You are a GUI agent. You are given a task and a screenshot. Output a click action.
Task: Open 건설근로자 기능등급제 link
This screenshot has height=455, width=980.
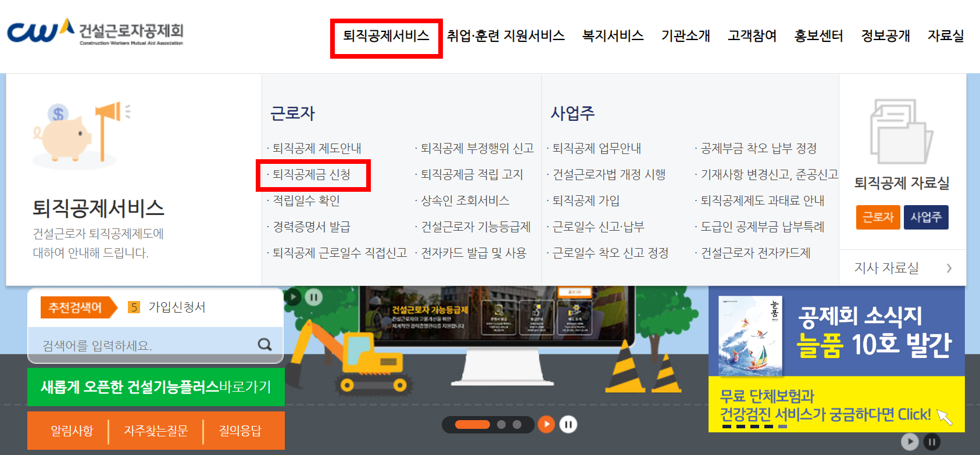click(x=475, y=227)
